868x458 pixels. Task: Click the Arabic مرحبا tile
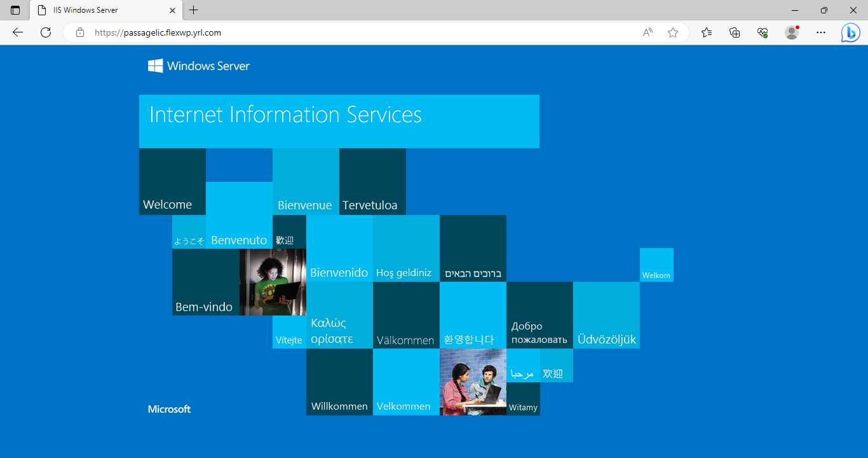(523, 365)
